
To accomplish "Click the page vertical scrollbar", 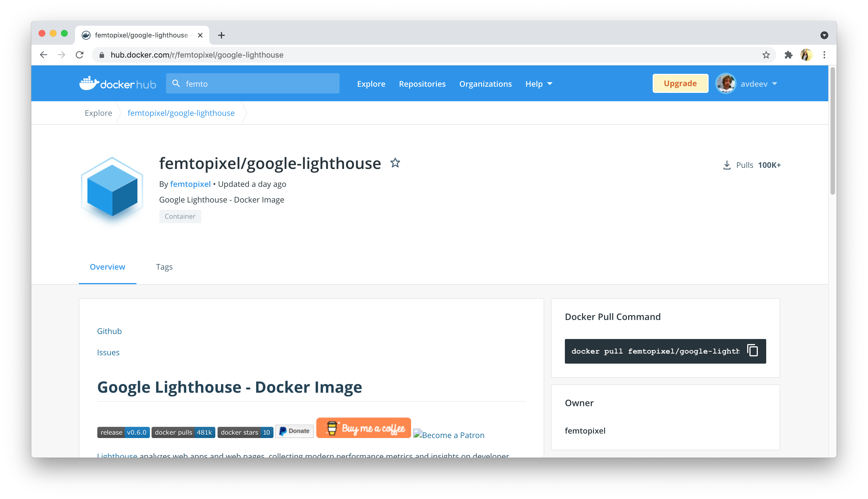I will click(832, 131).
